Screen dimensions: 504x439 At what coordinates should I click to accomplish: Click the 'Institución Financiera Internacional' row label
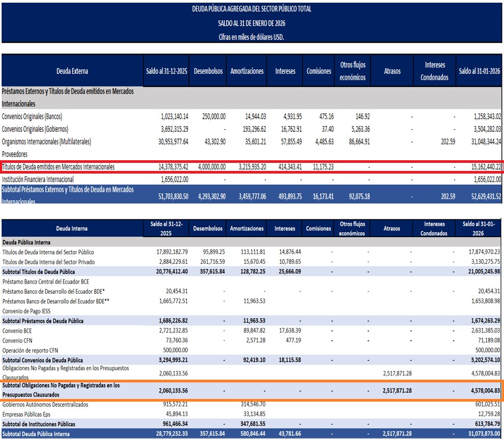coord(37,179)
